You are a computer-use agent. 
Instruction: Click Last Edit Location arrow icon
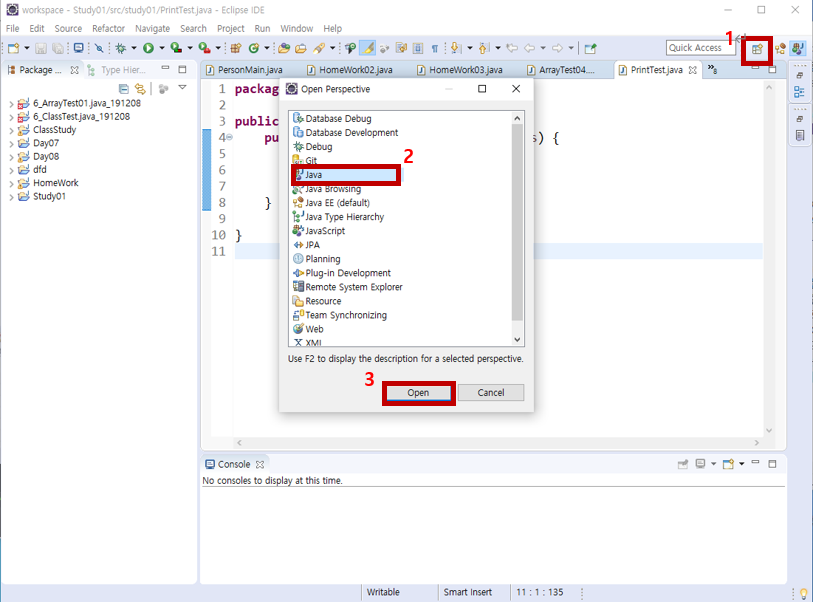click(512, 48)
